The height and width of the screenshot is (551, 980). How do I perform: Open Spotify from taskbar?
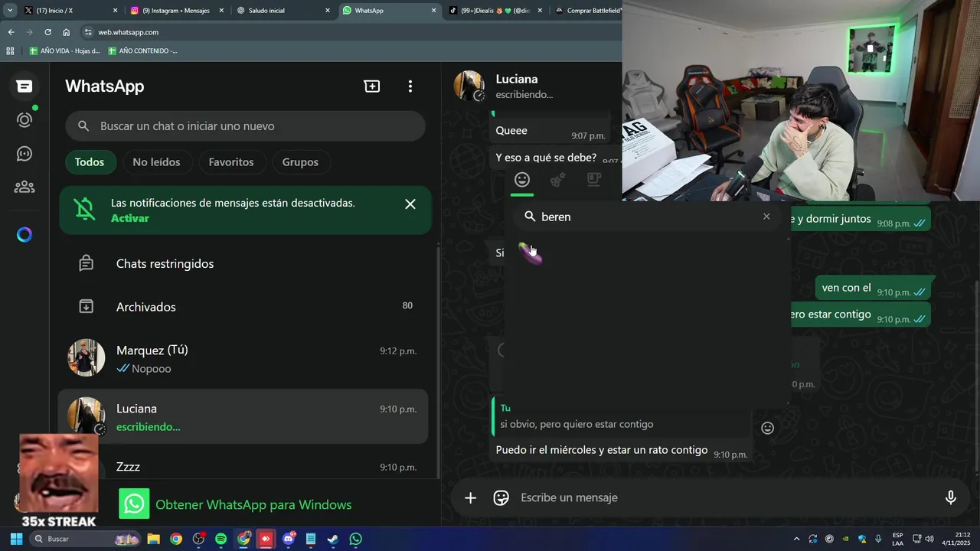pos(221,539)
